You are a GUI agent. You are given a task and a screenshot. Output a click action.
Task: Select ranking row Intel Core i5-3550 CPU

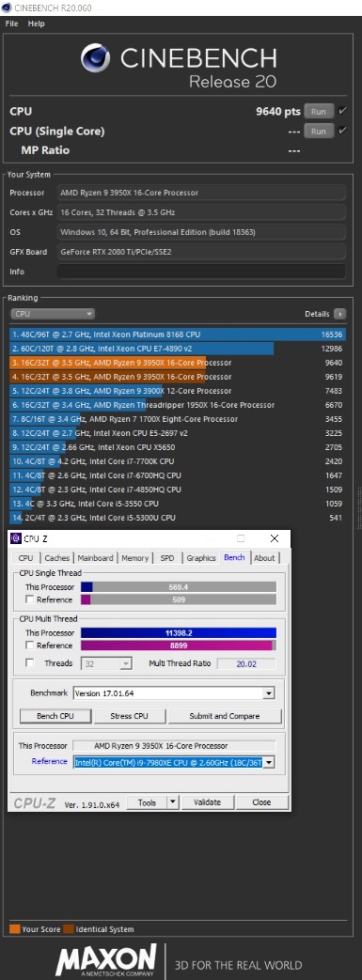178,503
